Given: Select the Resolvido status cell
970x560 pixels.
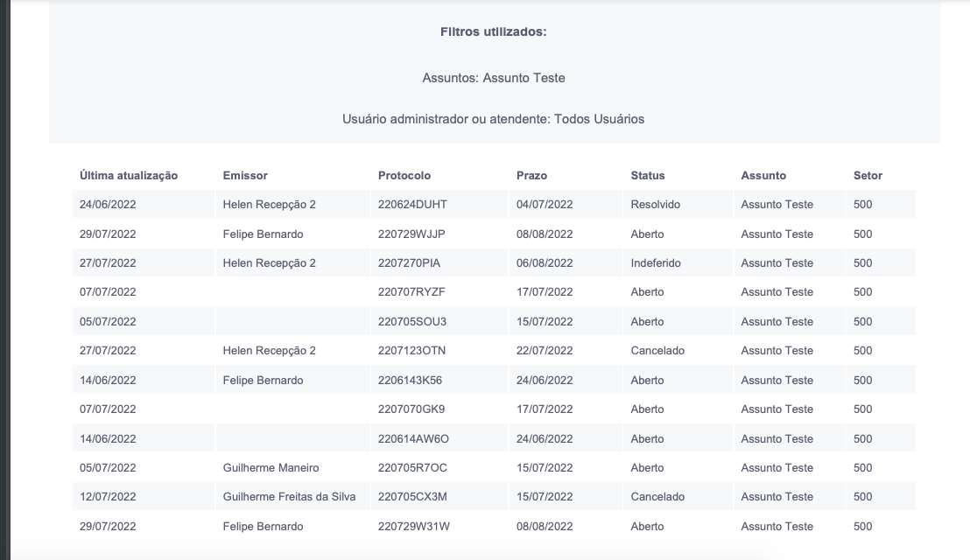Looking at the screenshot, I should [x=655, y=205].
